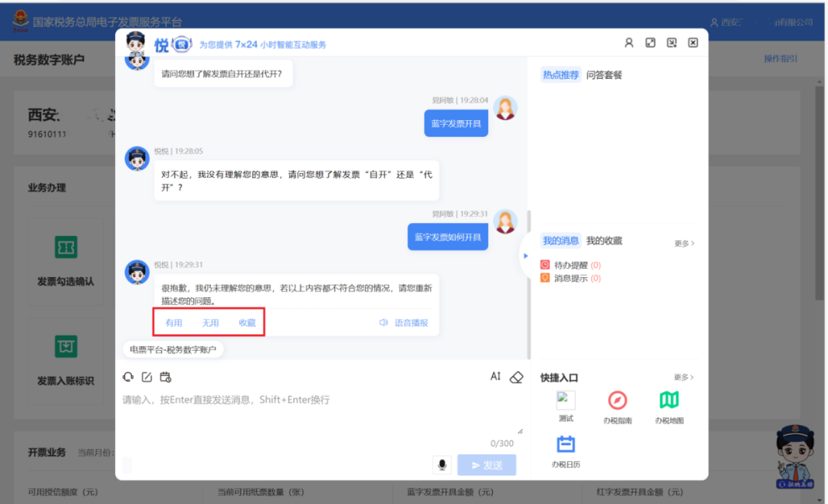The height and width of the screenshot is (504, 828).
Task: Select the 我的消息 tab
Action: tap(560, 241)
